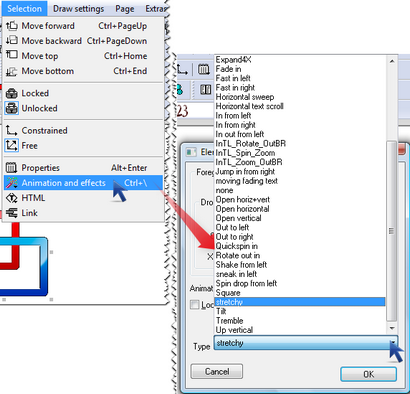The height and width of the screenshot is (394, 410).
Task: Click the Move forward icon
Action: (12, 26)
